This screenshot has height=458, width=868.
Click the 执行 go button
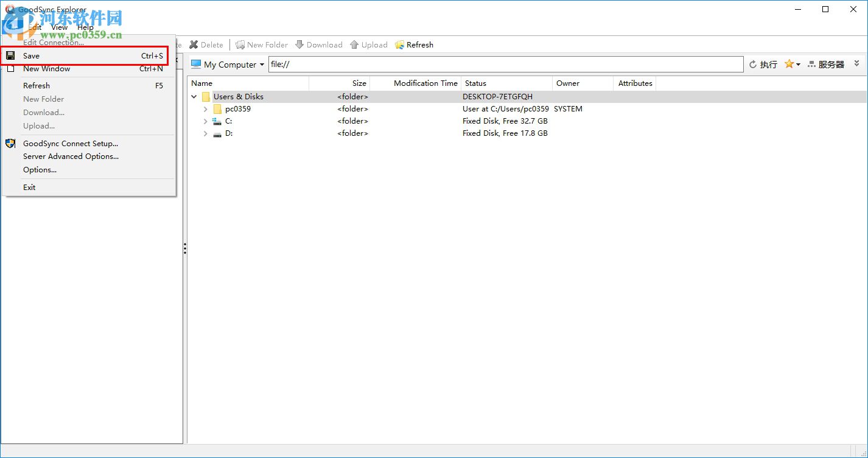click(763, 65)
